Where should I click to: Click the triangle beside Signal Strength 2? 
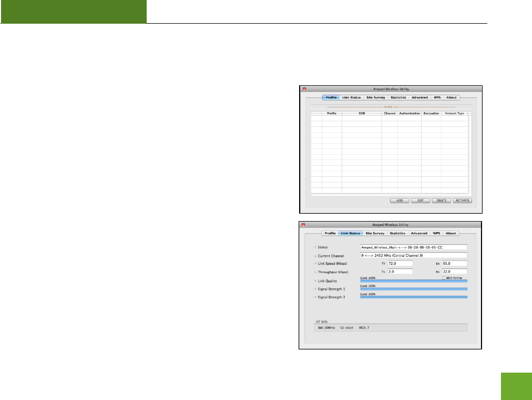click(x=315, y=297)
